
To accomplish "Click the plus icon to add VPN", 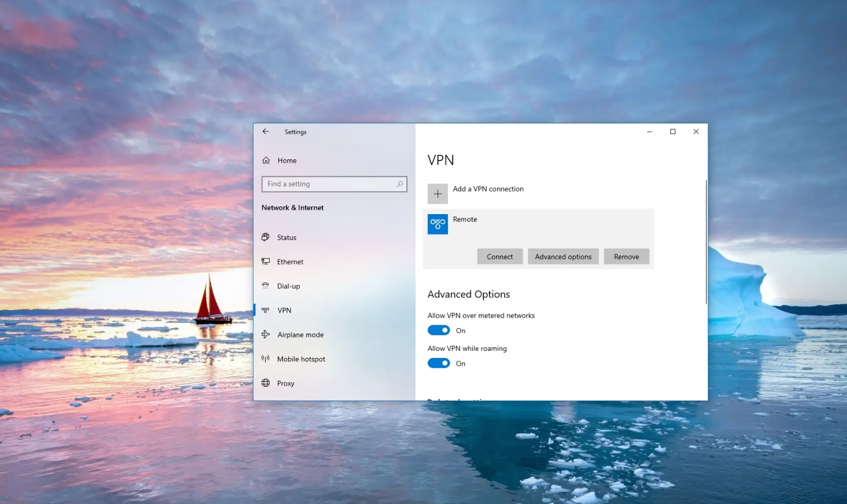I will point(438,194).
